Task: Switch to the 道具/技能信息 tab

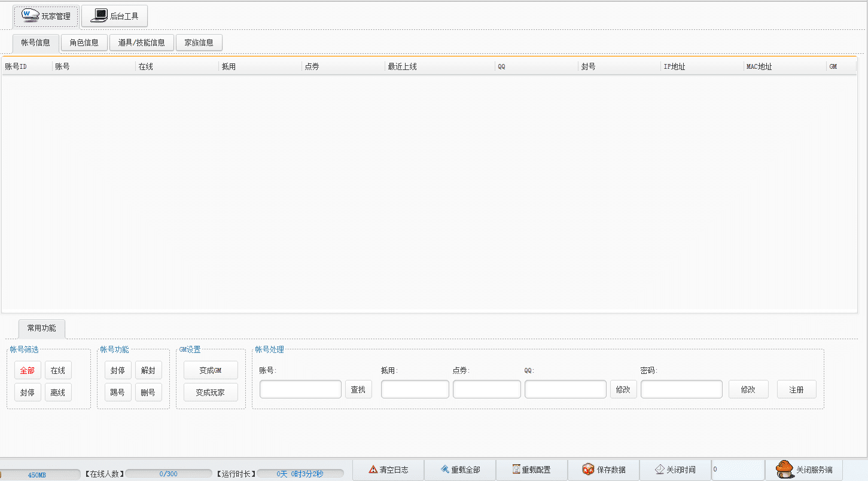Action: point(141,42)
